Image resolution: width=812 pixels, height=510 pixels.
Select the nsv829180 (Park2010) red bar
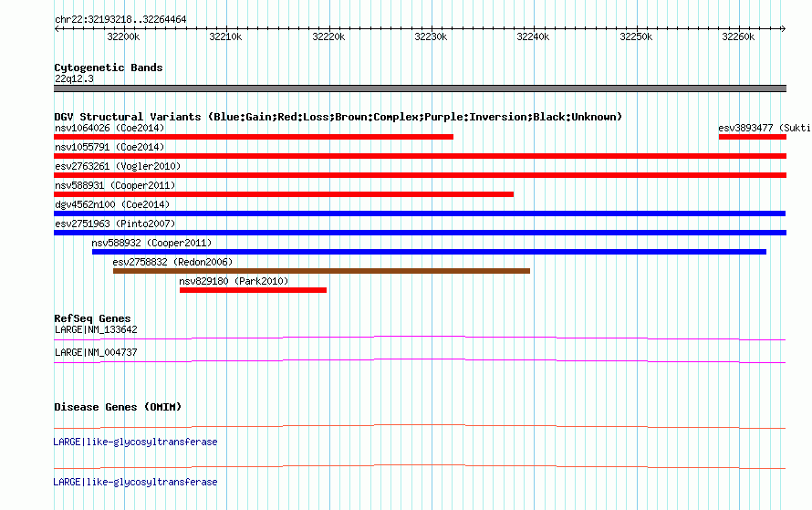click(254, 290)
